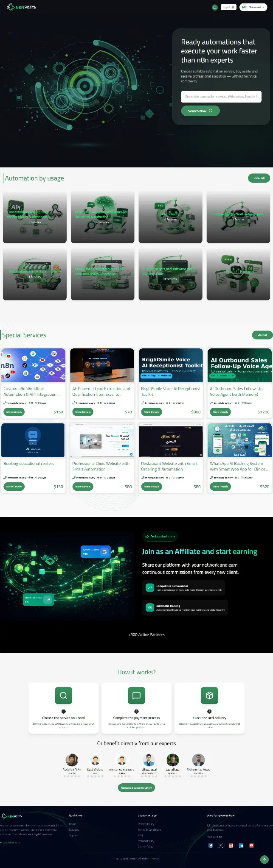Open the custom scripts and software tools category
This screenshot has height=868, width=273.
[x=171, y=274]
